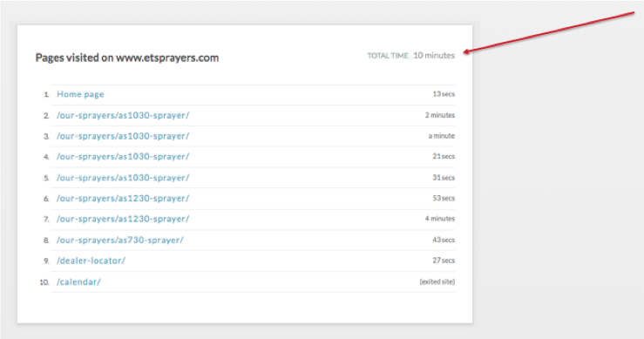Select the '43 secs' as730-sprayer duration
This screenshot has width=644, height=339.
pos(444,240)
